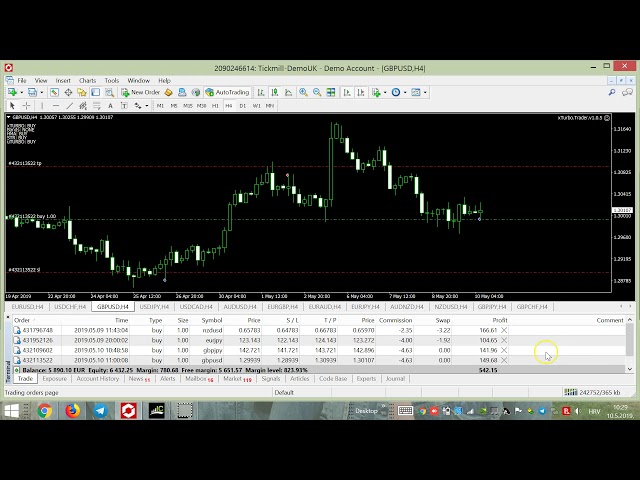Click the Profit column header
The image size is (640, 480).
tap(500, 320)
